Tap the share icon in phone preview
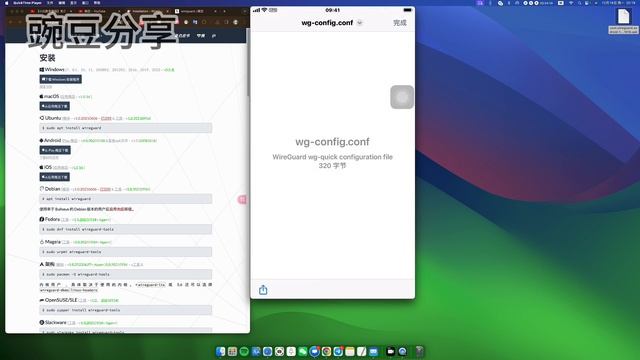 click(x=263, y=290)
